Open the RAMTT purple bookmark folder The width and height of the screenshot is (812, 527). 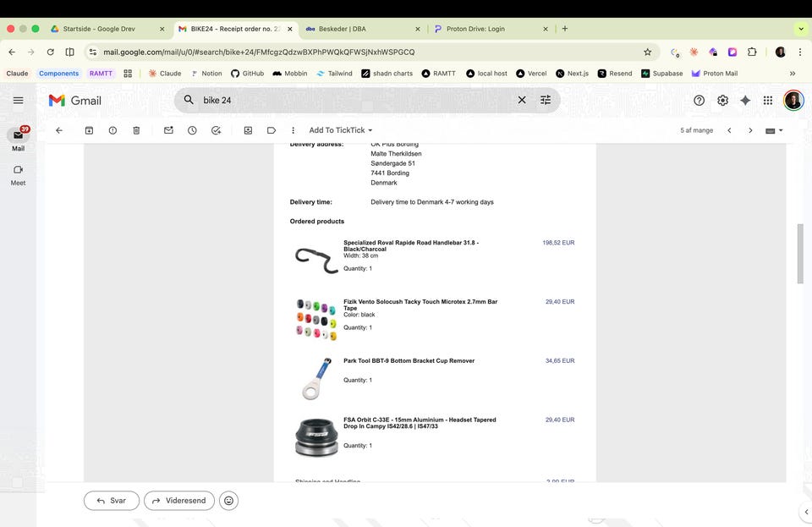[x=101, y=74]
